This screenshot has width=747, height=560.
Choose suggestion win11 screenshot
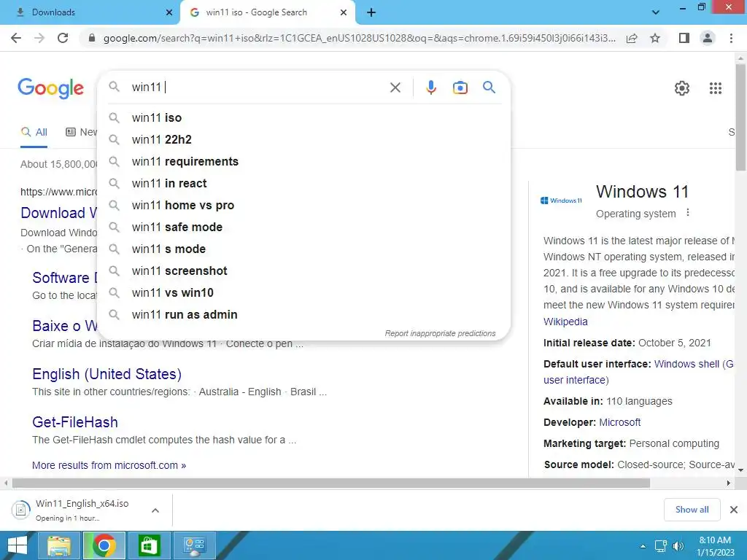(303, 271)
